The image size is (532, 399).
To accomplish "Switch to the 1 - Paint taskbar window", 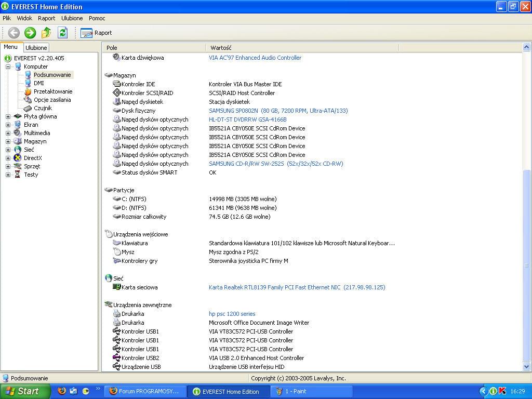I will click(312, 391).
